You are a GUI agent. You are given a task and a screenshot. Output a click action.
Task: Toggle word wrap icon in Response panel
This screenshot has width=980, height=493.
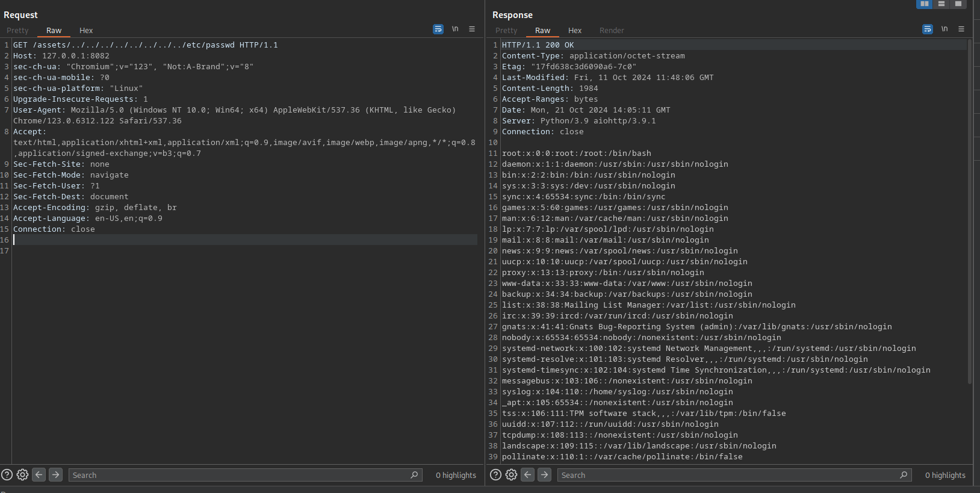928,29
